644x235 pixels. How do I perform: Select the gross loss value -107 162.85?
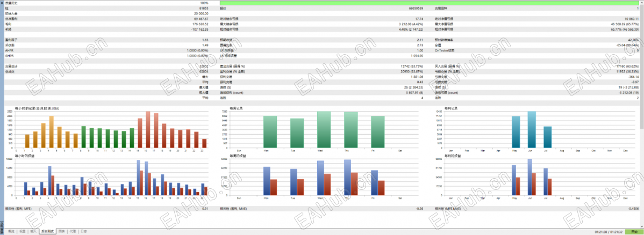point(200,30)
